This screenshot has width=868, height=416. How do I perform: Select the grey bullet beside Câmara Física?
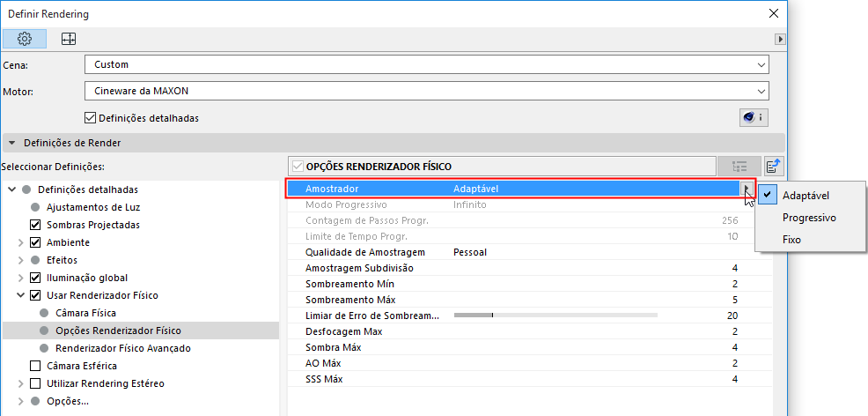coord(44,313)
